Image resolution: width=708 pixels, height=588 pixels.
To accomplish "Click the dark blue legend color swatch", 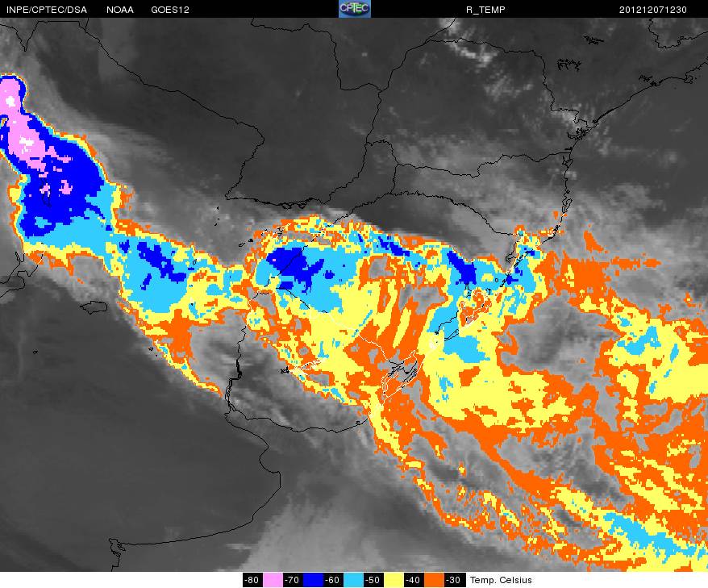I will pos(313,580).
